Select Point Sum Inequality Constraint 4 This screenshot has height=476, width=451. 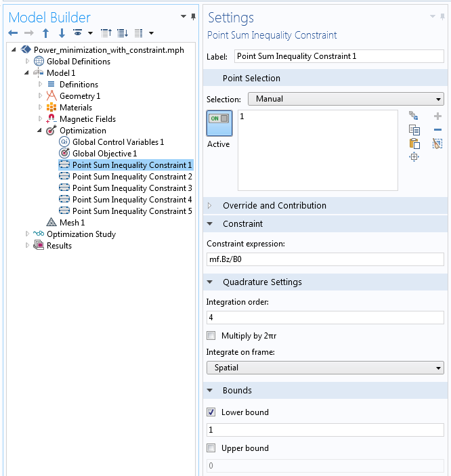(132, 200)
